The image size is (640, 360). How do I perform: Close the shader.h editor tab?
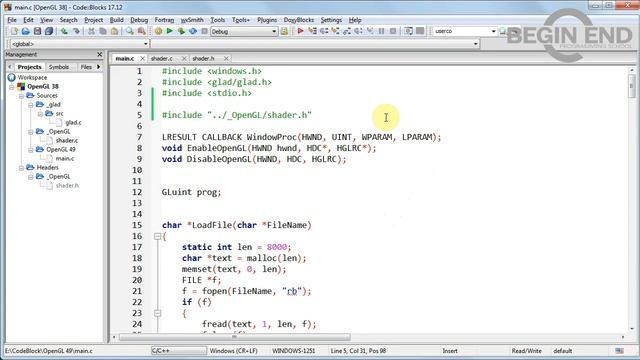226,58
